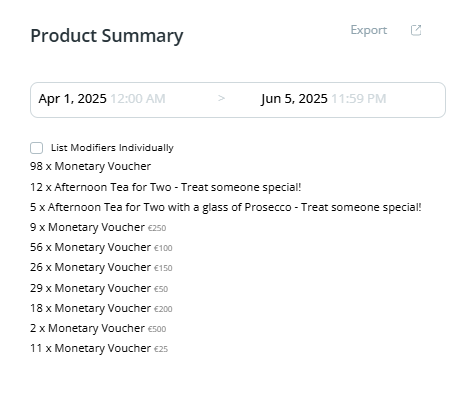Screen dimensions: 476x402
Task: Select the 98 x Monetary Voucher row
Action: click(90, 166)
